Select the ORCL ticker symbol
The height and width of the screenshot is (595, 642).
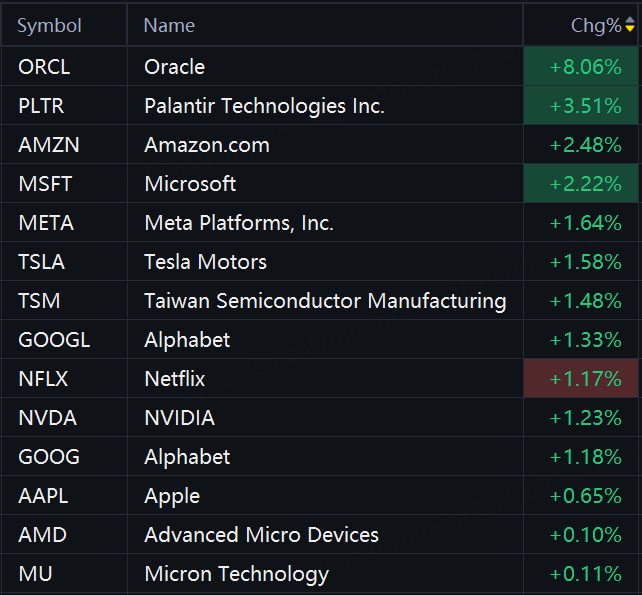pos(44,67)
